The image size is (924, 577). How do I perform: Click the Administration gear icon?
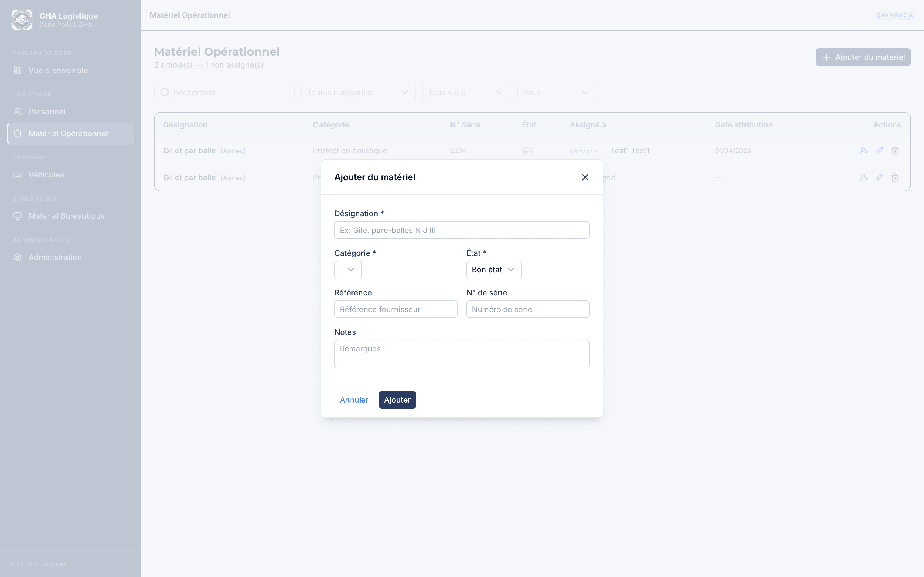17,257
